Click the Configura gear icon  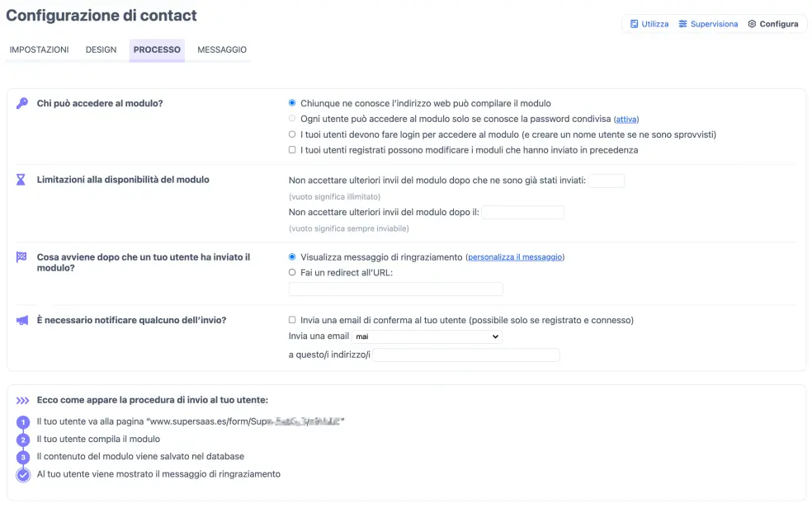click(752, 24)
